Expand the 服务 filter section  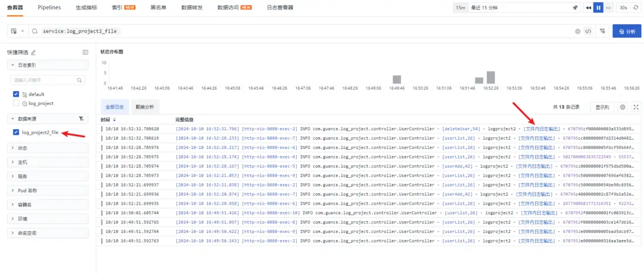click(48, 176)
